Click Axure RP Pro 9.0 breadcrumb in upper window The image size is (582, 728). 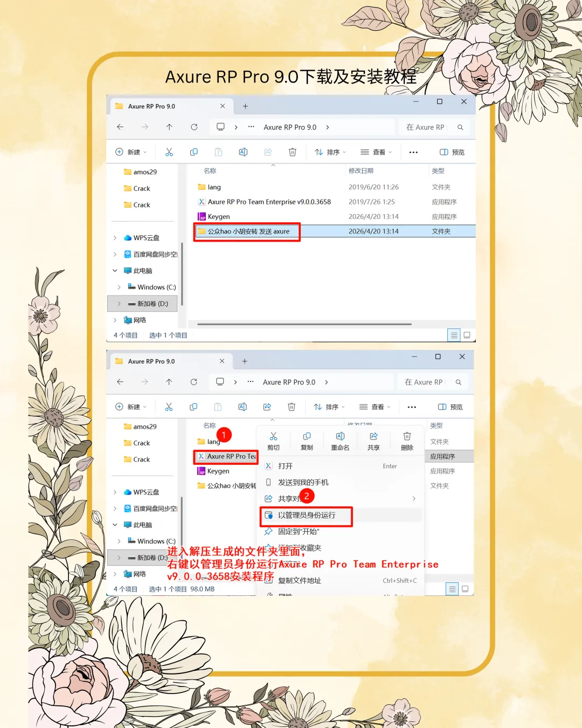pyautogui.click(x=290, y=127)
